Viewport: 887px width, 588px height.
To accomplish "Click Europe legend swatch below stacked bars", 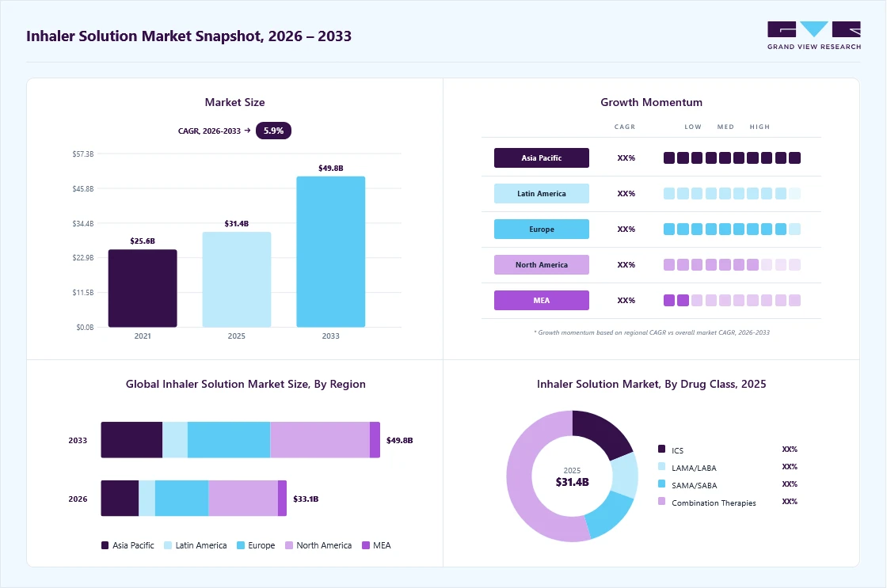I will [241, 545].
